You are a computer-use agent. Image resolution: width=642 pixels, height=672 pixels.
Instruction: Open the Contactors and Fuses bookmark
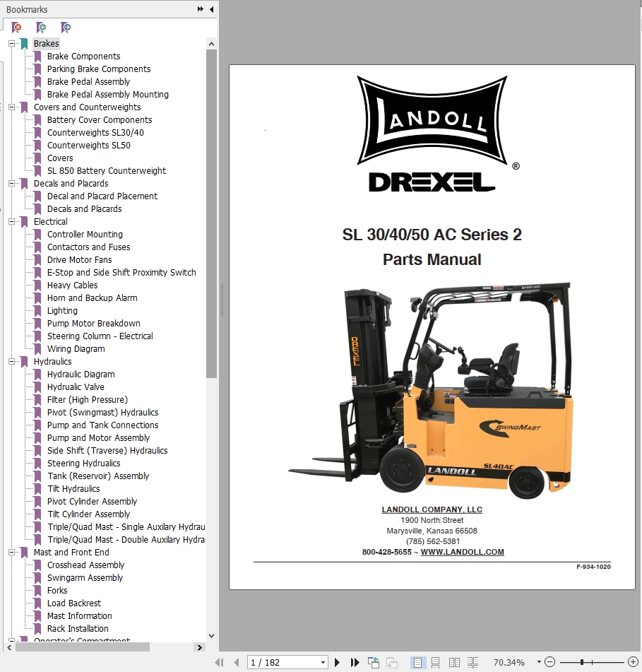click(x=89, y=247)
